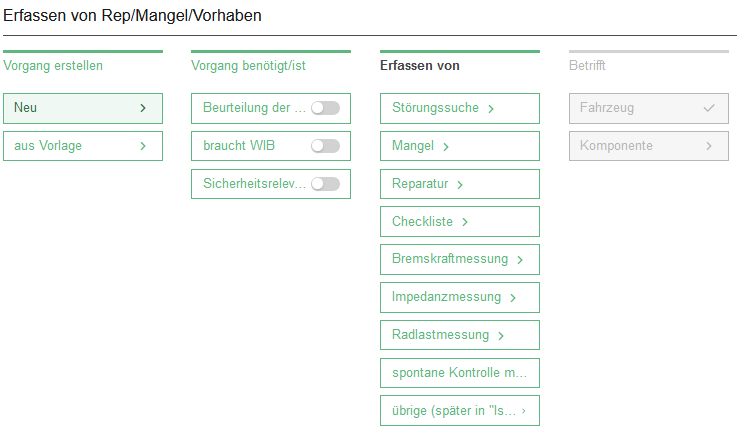The width and height of the screenshot is (737, 430).
Task: Toggle the Sicherheitsrelev. switch
Action: (325, 184)
